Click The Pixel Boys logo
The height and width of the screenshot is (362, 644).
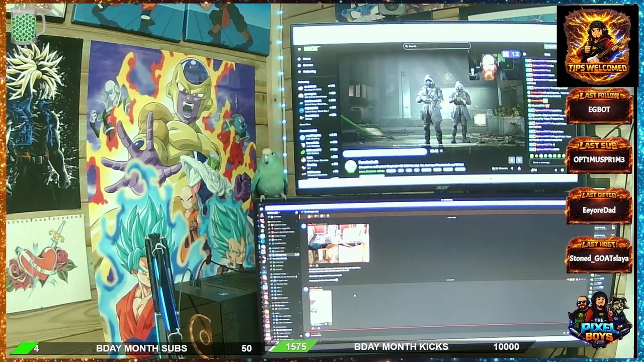600,321
